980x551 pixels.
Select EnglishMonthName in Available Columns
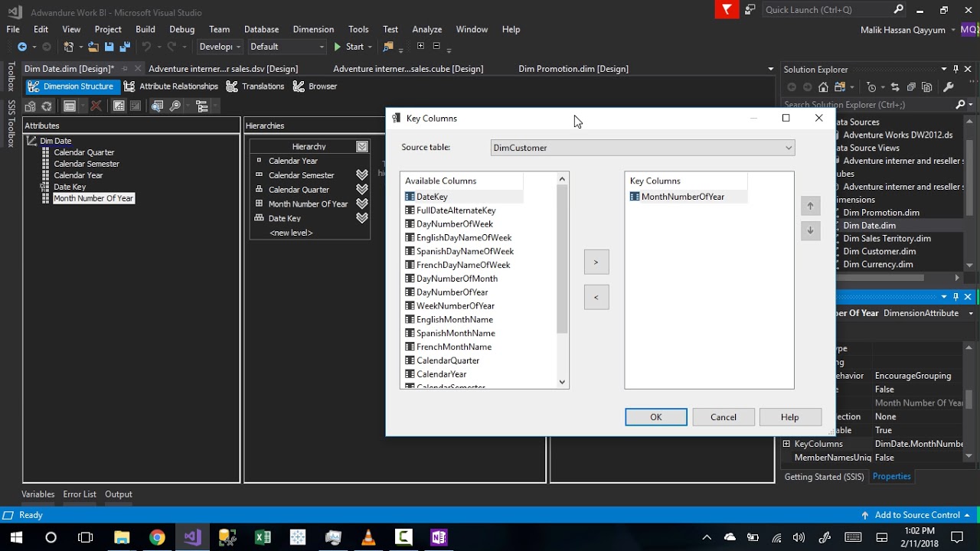[x=455, y=320]
